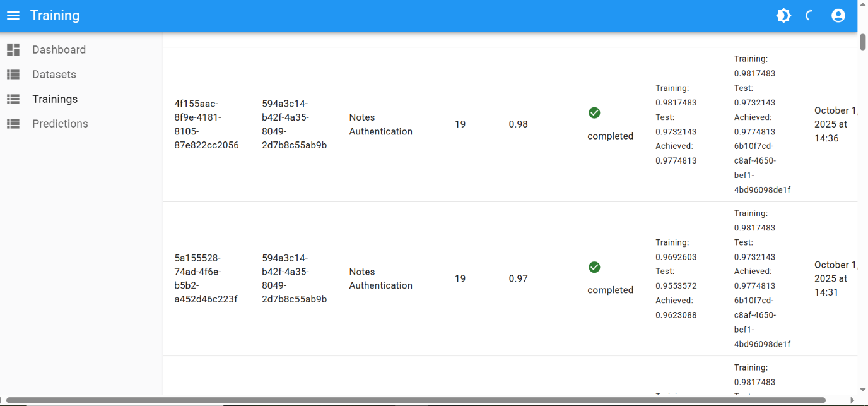Click Notes Authentication in the 0.98 row

(380, 124)
